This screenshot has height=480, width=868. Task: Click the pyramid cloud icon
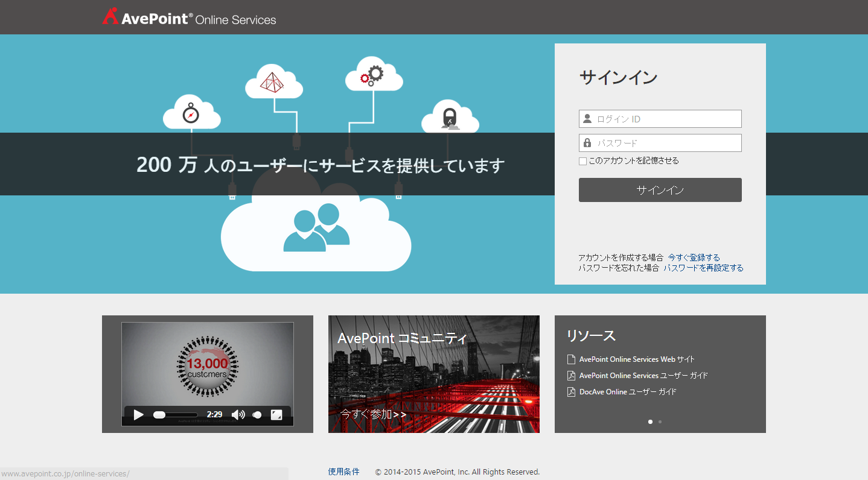click(x=273, y=81)
